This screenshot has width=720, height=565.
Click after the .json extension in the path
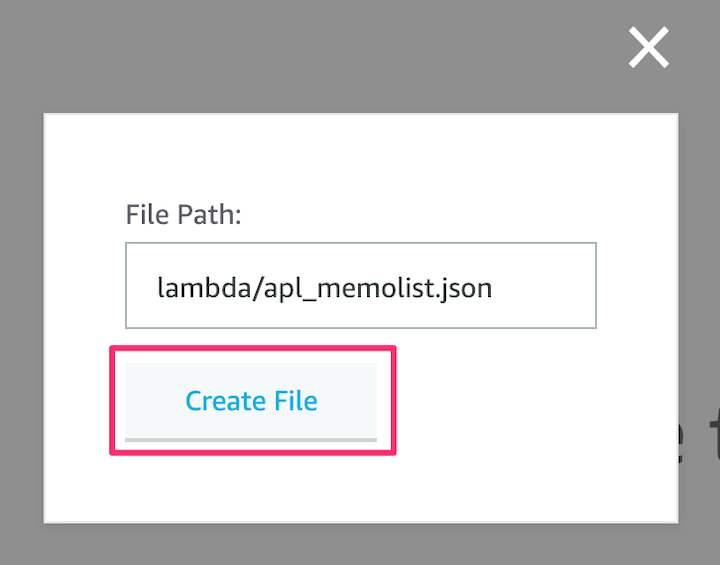[x=494, y=288]
